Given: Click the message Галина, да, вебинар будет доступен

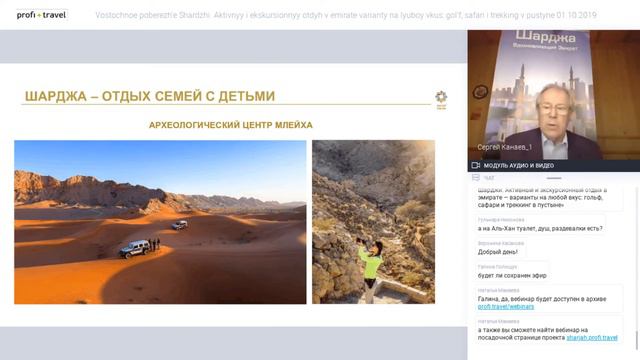Looking at the screenshot, I should pos(549,299).
